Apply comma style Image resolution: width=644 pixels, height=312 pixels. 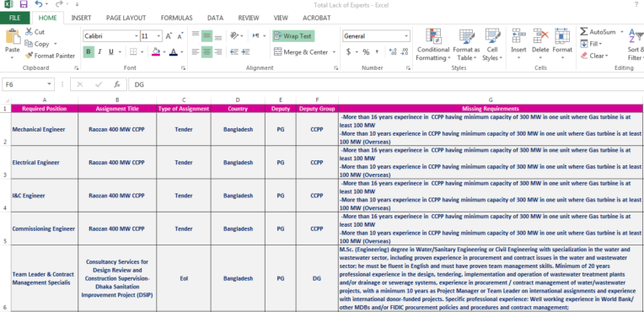[377, 51]
